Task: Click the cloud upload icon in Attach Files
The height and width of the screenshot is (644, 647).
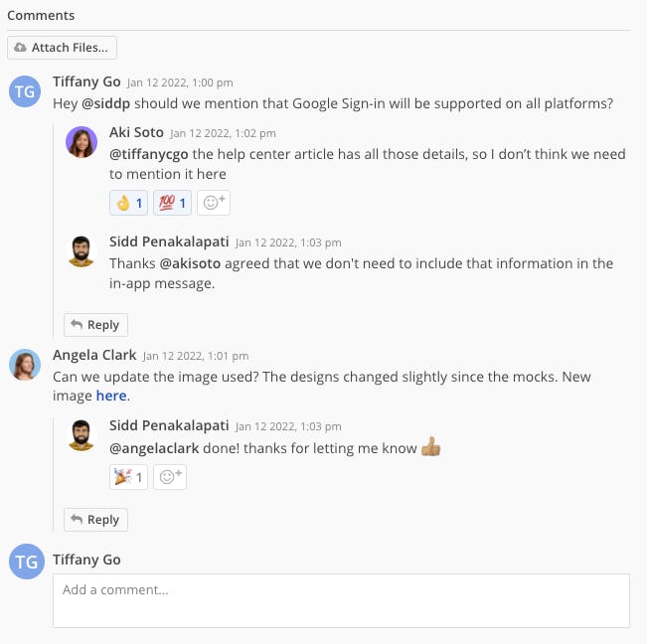Action: (20, 48)
